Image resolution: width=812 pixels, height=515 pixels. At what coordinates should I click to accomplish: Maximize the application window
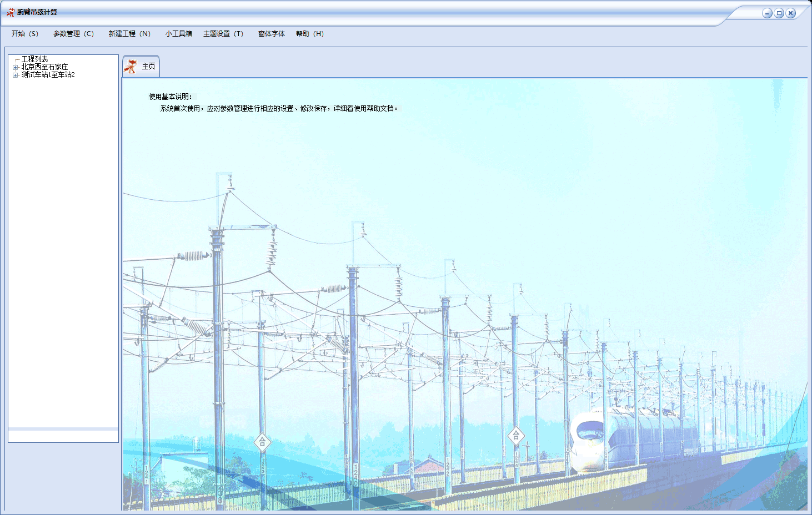[779, 13]
